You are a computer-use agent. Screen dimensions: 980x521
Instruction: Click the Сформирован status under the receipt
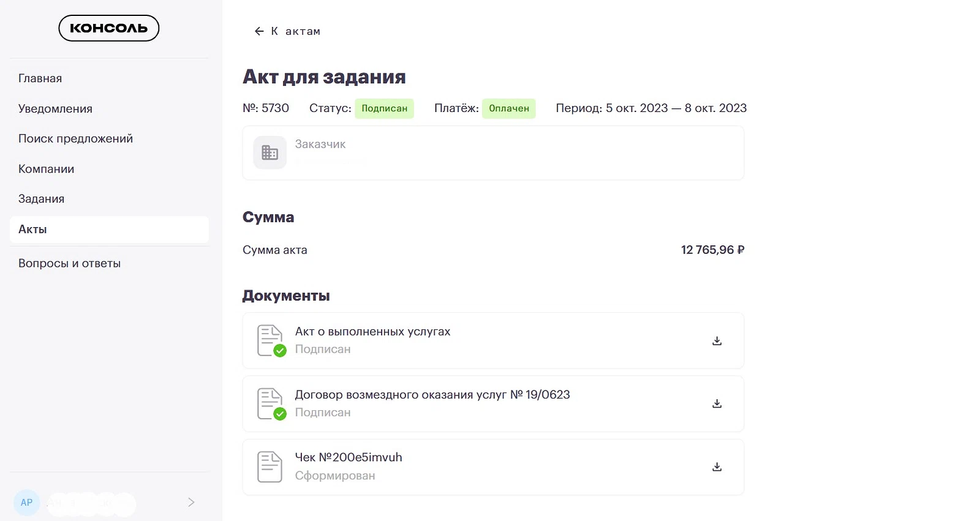pos(335,476)
